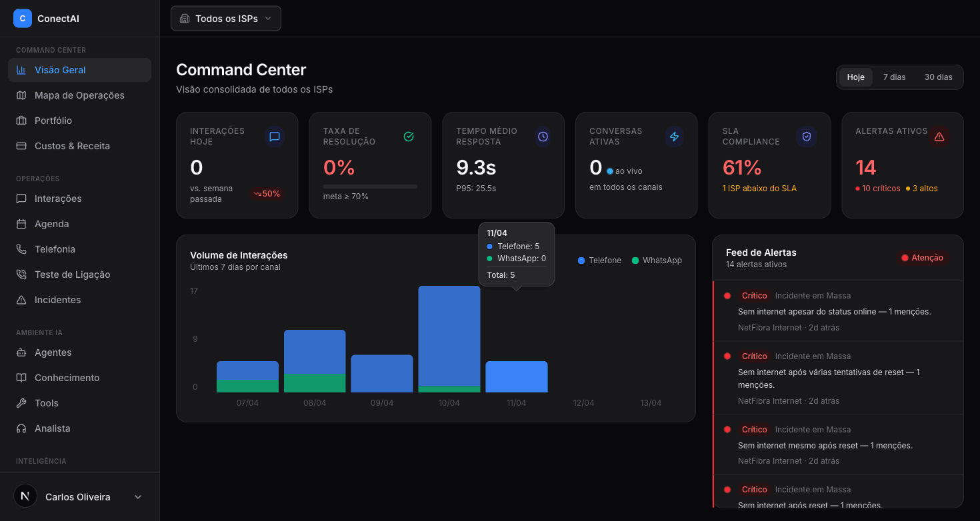Screen dimensions: 980x521
Task: Click the Visão Geral chart icon
Action: coord(21,70)
